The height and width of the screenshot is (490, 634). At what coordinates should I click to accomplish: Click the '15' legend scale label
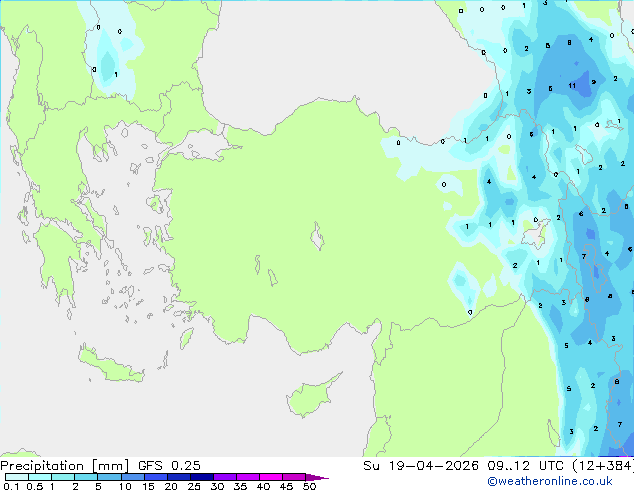[x=148, y=486]
